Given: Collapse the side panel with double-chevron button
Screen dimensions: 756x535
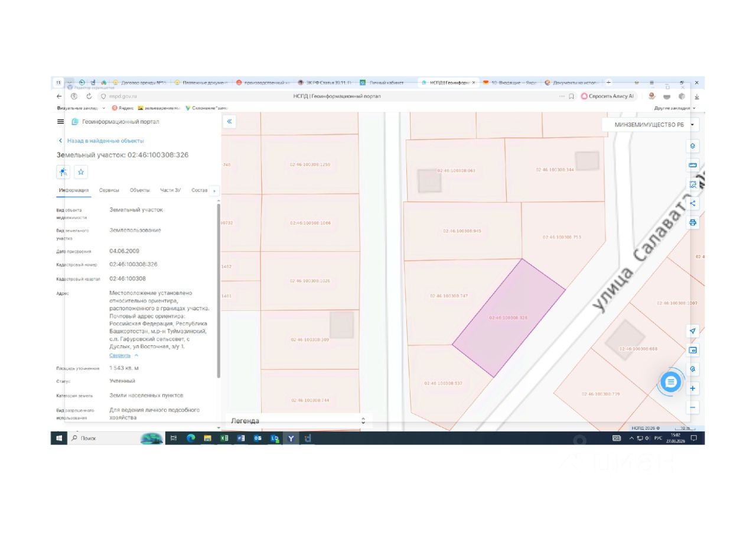Looking at the screenshot, I should [x=229, y=121].
